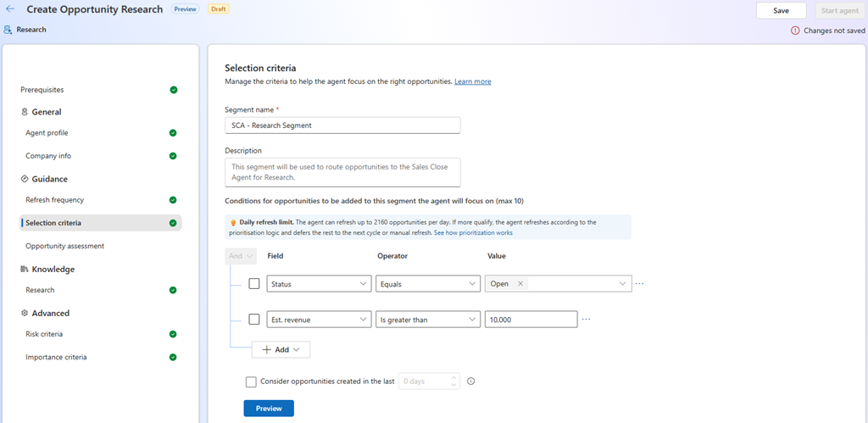Click the Changes not saved warning icon
Image resolution: width=868 pixels, height=423 pixels.
pyautogui.click(x=795, y=31)
